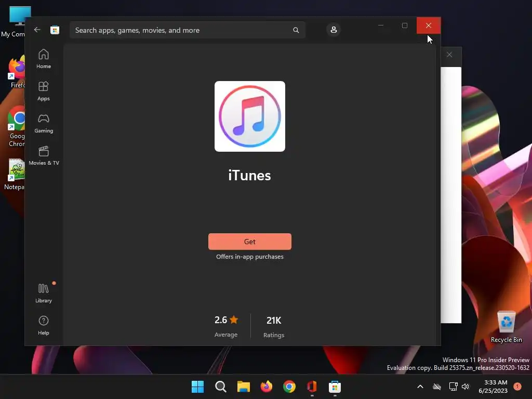Click the OneDrive cloud tray icon
This screenshot has height=399, width=532.
click(436, 387)
